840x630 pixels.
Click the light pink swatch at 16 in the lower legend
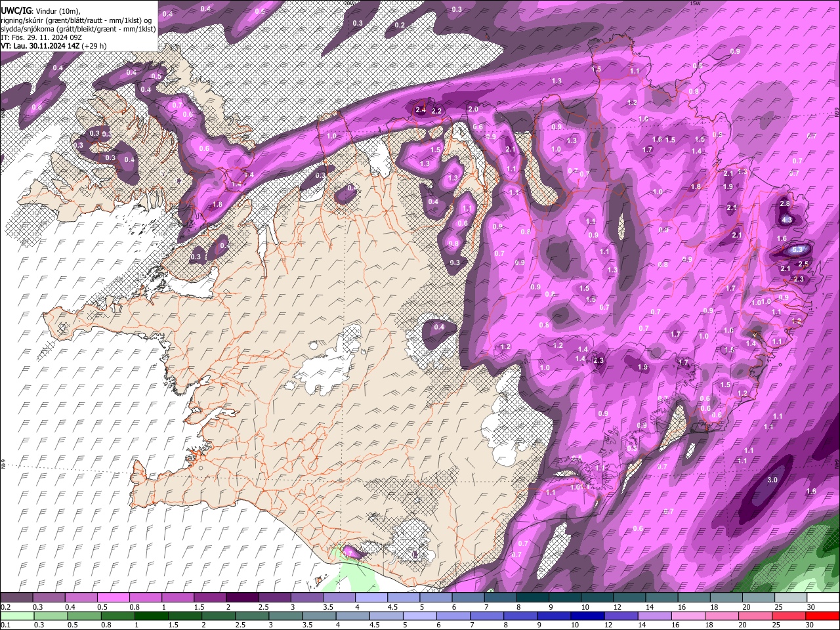click(x=688, y=616)
